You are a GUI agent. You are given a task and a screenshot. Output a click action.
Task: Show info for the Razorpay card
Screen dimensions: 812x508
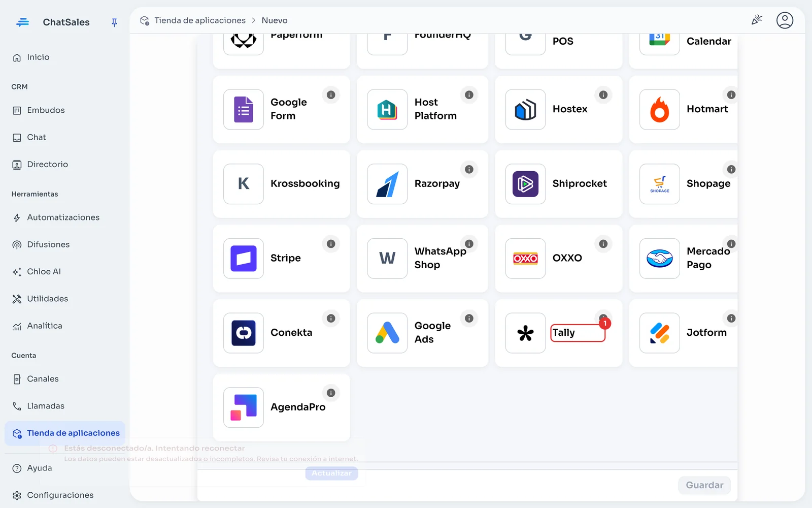[x=469, y=169]
